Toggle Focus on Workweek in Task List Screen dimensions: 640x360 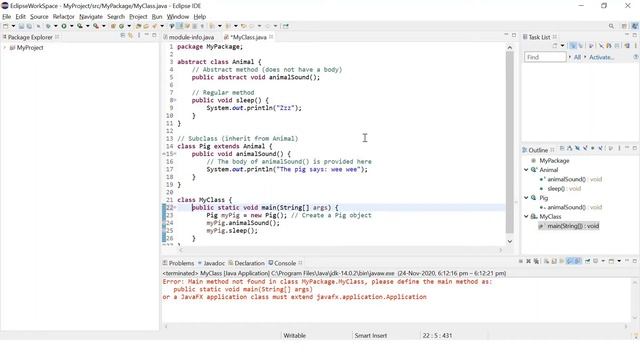click(x=591, y=46)
